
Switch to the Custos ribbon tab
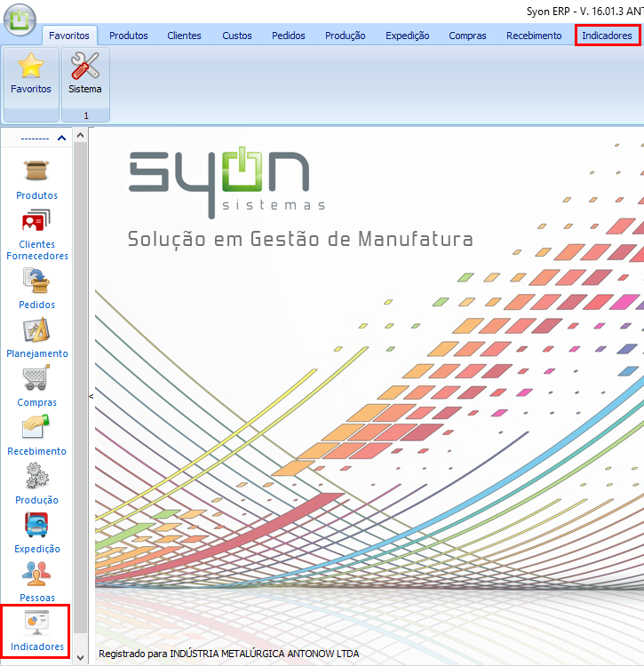coord(237,36)
